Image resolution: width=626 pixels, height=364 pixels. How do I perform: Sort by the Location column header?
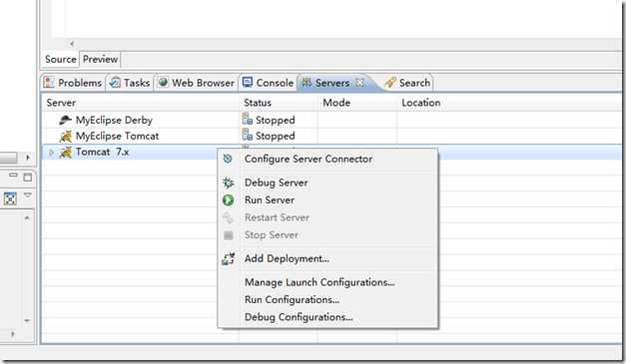click(x=509, y=103)
